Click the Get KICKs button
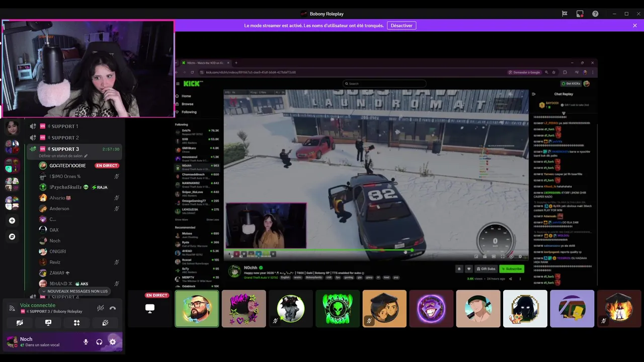Image resolution: width=644 pixels, height=362 pixels. click(x=571, y=83)
